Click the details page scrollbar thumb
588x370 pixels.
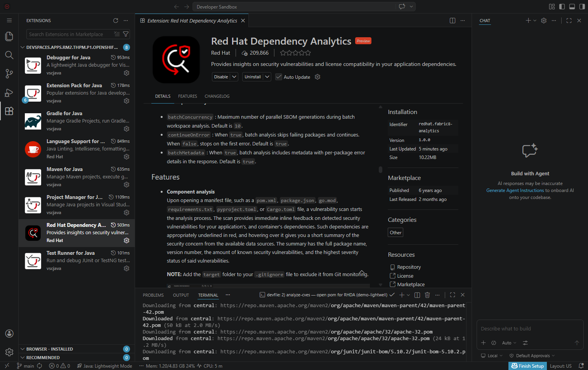(x=380, y=169)
